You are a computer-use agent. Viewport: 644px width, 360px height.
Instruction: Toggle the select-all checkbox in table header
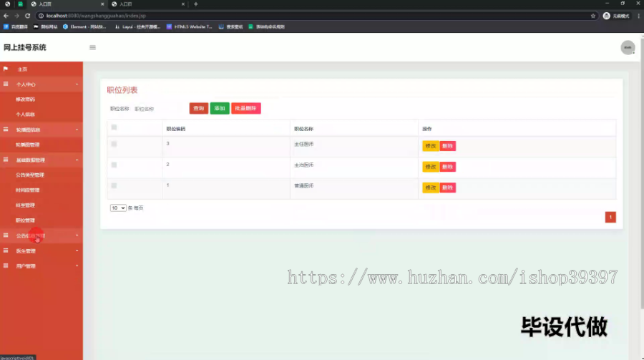(114, 127)
